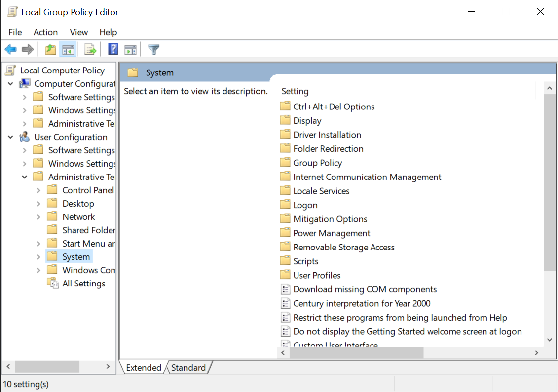Expand the Desktop tree node
The image size is (558, 392).
(x=38, y=204)
